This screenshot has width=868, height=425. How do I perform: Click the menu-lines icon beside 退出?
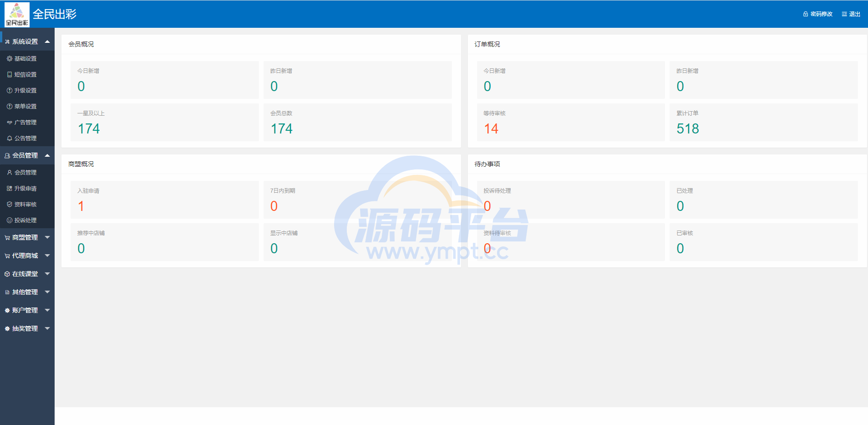tap(844, 14)
